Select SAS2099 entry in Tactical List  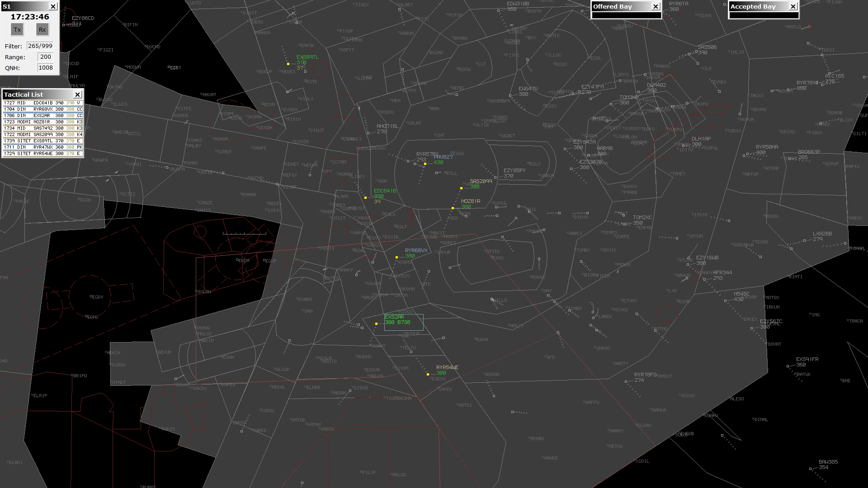pyautogui.click(x=43, y=135)
